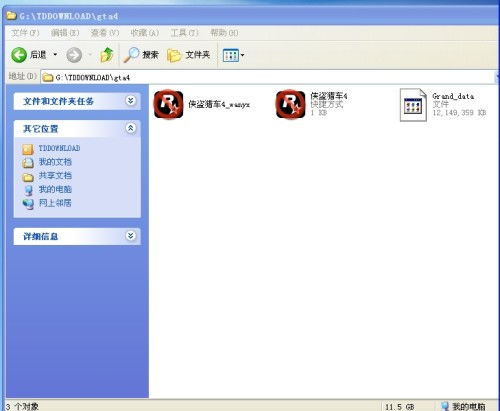Open the 工具(T) menu
This screenshot has width=500, height=411.
pos(184,33)
